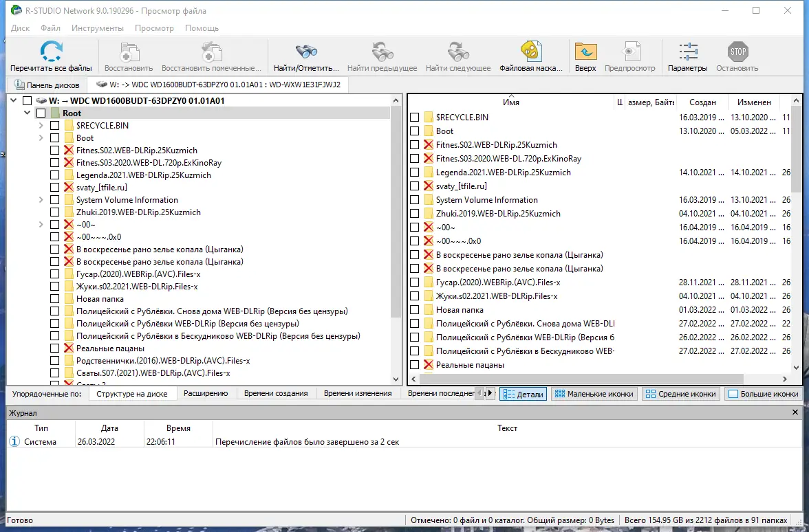Collapse the W: drive tree node

tap(14, 100)
